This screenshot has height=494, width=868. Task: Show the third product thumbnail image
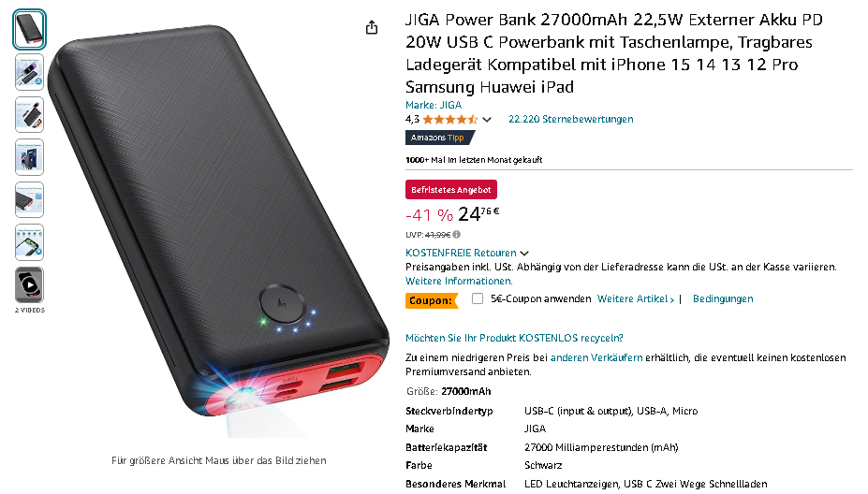tap(29, 115)
